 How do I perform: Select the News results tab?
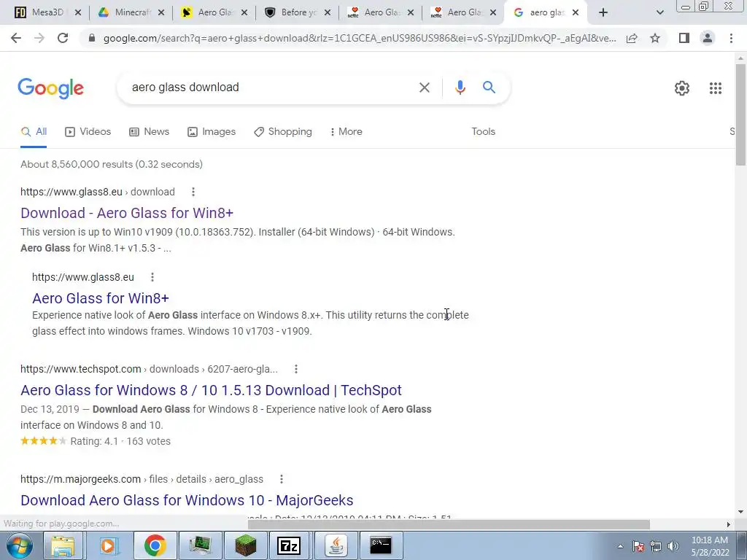point(149,132)
